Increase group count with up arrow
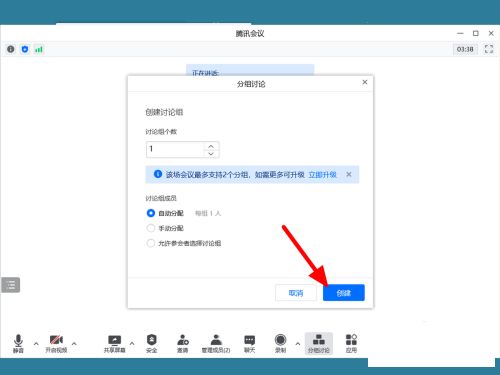Image resolution: width=500 pixels, height=375 pixels. pos(211,146)
